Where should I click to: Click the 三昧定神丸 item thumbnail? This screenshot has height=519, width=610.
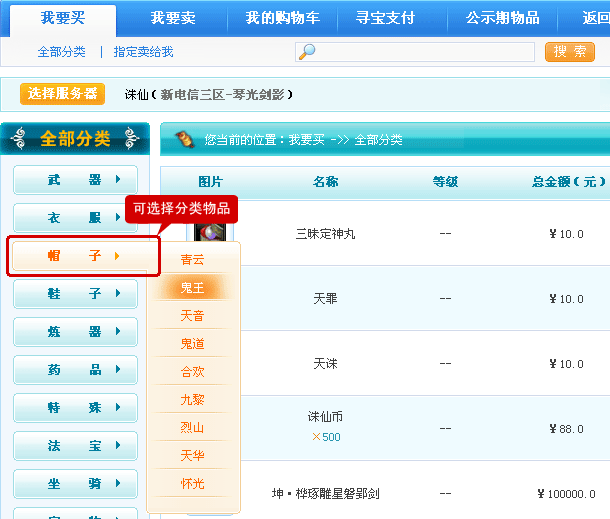(x=210, y=232)
